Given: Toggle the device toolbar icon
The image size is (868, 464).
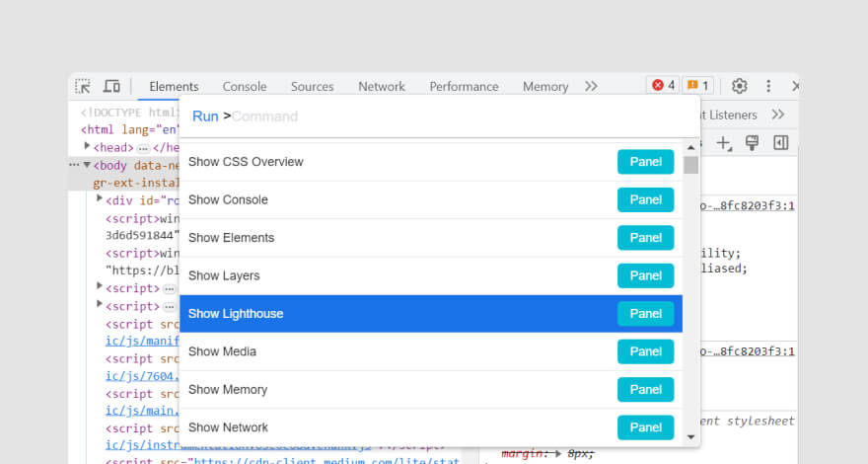Looking at the screenshot, I should [x=111, y=86].
